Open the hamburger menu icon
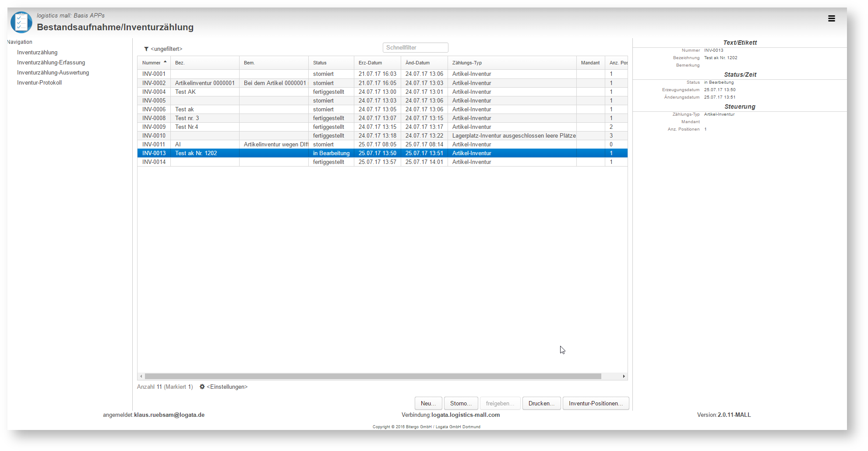The width and height of the screenshot is (868, 451). click(831, 18)
